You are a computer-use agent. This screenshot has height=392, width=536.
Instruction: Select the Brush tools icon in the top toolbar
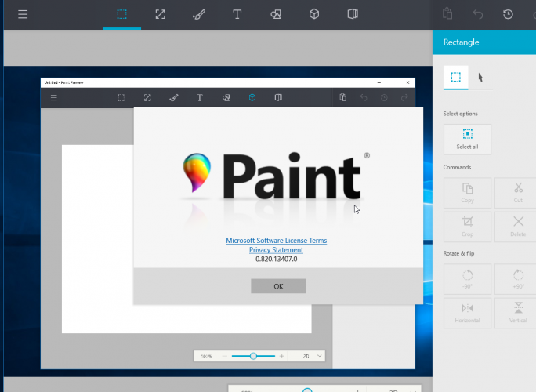(198, 14)
